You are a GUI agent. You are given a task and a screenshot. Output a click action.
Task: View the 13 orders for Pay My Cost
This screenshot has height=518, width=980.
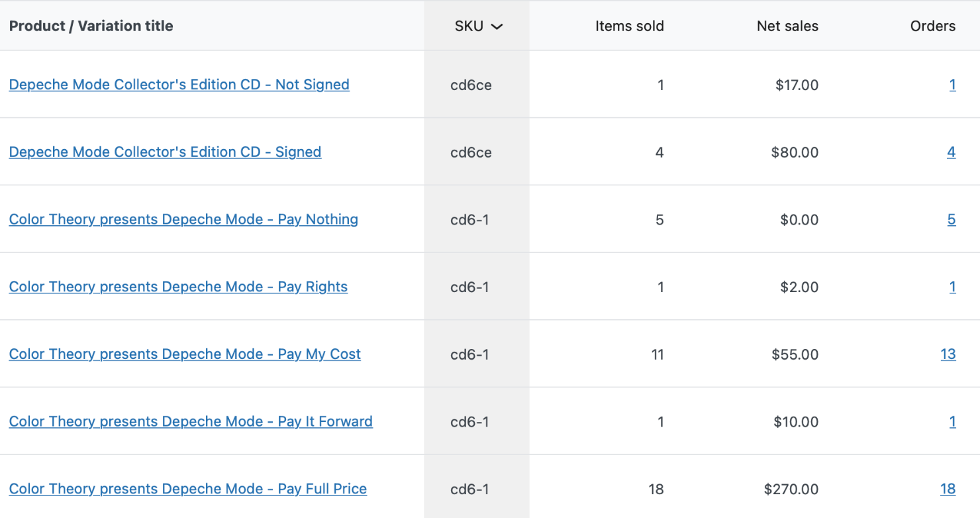[948, 354]
